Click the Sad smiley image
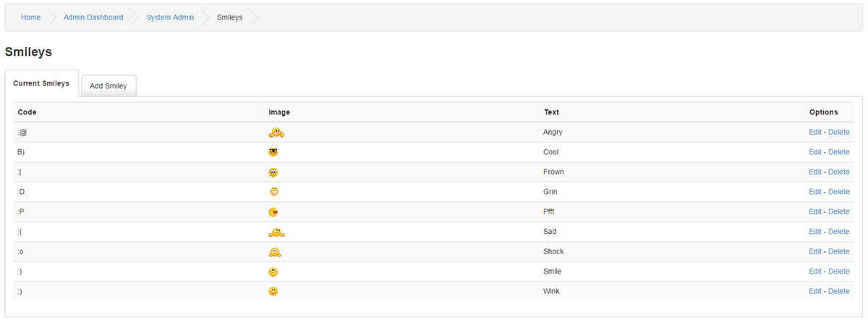 [x=276, y=232]
